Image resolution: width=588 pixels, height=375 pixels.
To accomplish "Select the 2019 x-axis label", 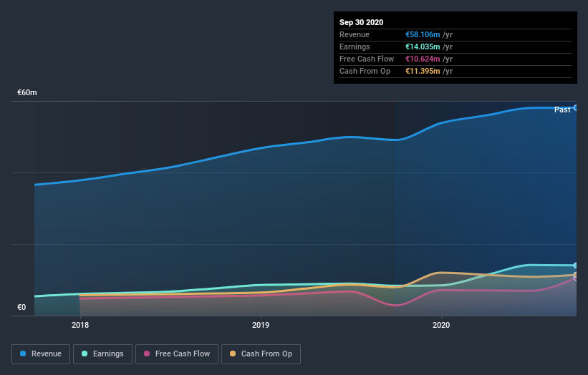I will 261,325.
